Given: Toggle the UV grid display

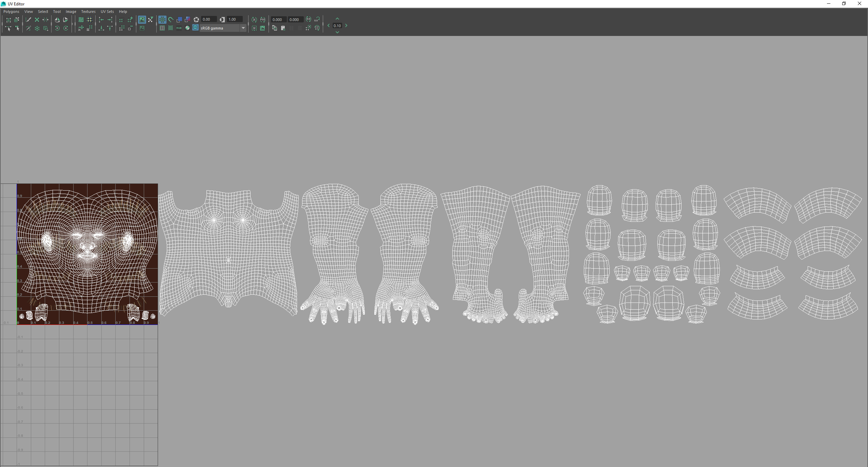Looking at the screenshot, I should tap(162, 20).
